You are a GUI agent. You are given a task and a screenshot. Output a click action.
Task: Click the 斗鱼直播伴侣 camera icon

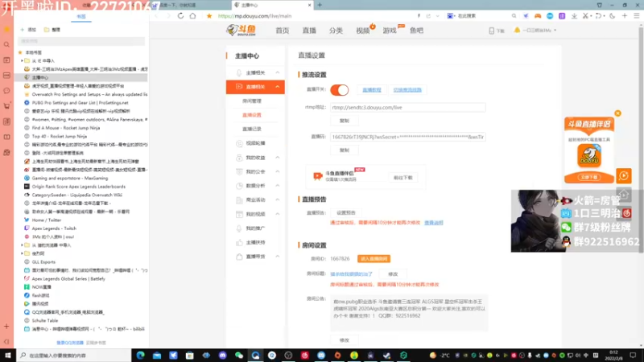pyautogui.click(x=317, y=175)
